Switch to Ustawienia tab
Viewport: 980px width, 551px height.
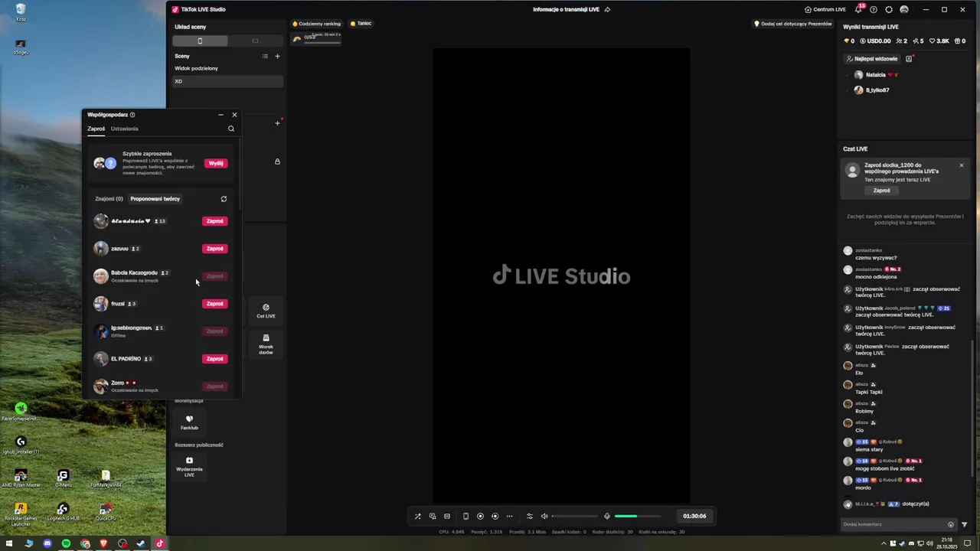[124, 129]
